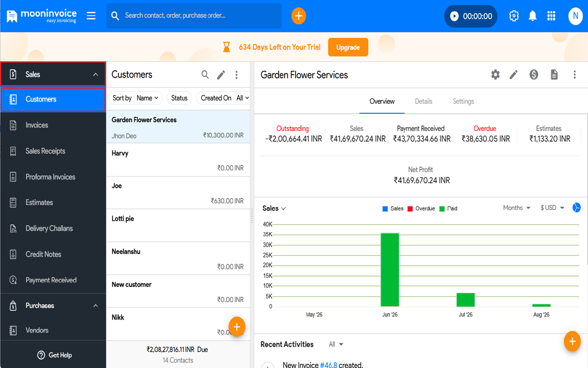This screenshot has height=368, width=588.
Task: Click the Upgrade button
Action: [x=348, y=47]
